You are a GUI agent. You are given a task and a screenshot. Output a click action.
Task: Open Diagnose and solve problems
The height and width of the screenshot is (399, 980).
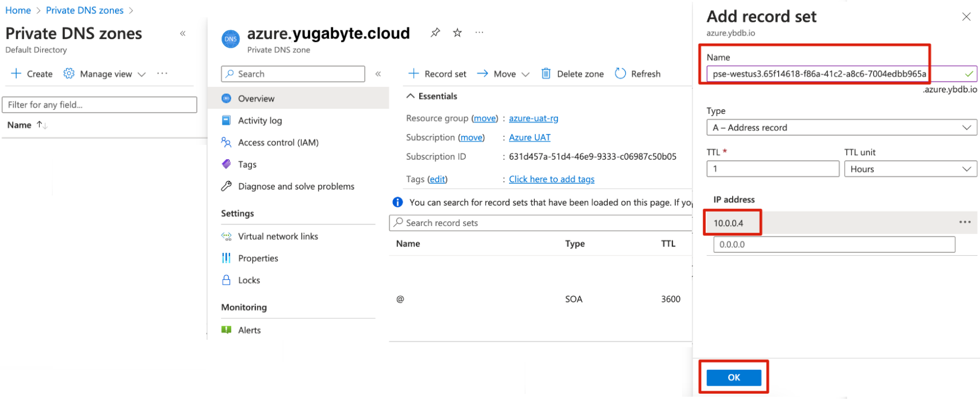pos(296,186)
